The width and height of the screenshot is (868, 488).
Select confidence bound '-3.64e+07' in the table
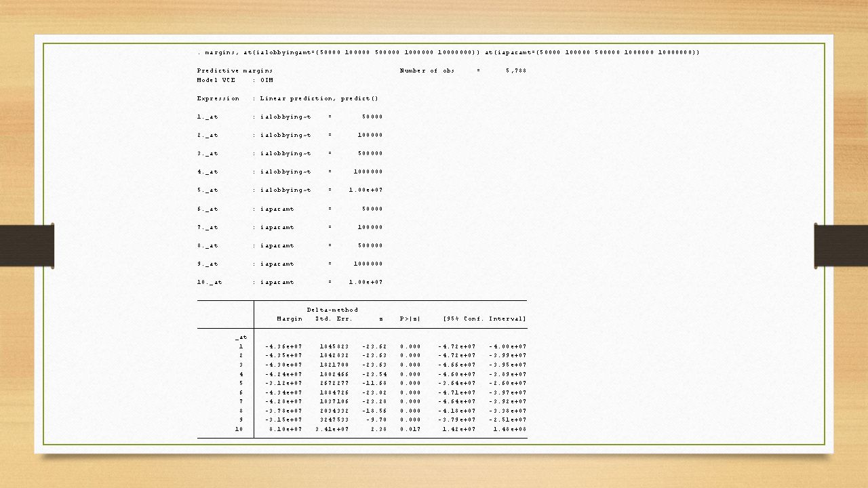(457, 383)
